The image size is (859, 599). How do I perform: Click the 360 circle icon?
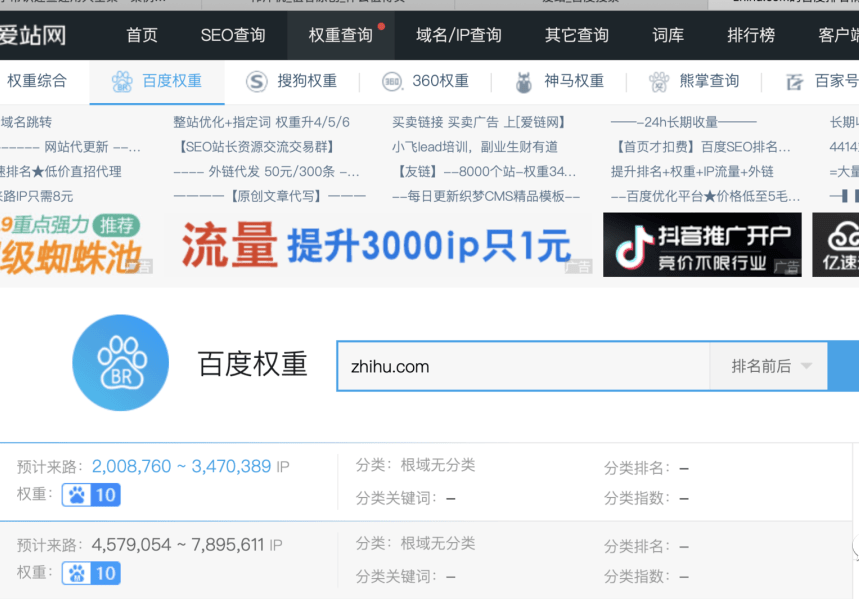(392, 82)
